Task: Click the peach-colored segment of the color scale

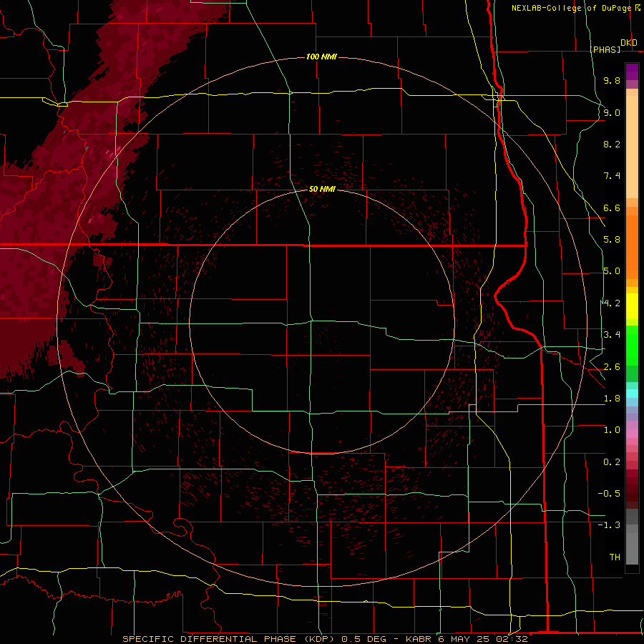Action: click(x=632, y=144)
